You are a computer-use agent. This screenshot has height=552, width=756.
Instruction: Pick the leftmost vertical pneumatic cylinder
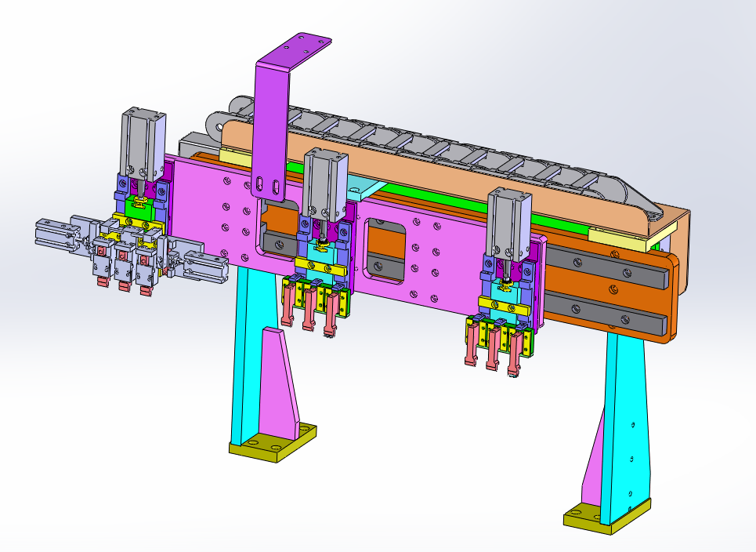143,145
